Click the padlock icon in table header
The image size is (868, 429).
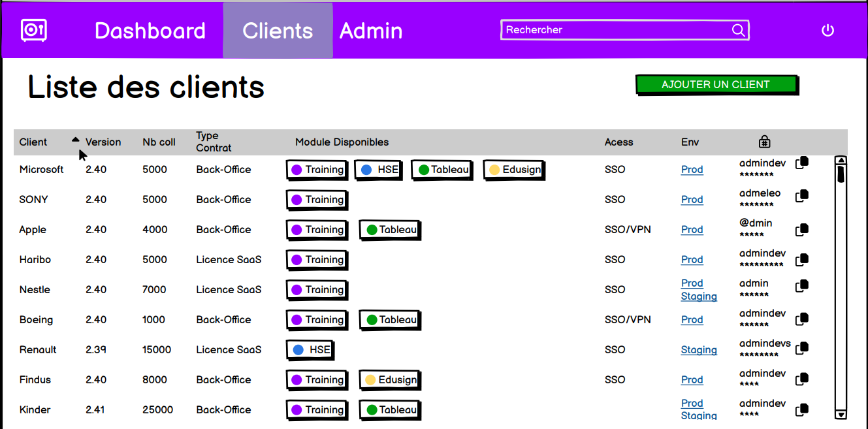click(764, 141)
